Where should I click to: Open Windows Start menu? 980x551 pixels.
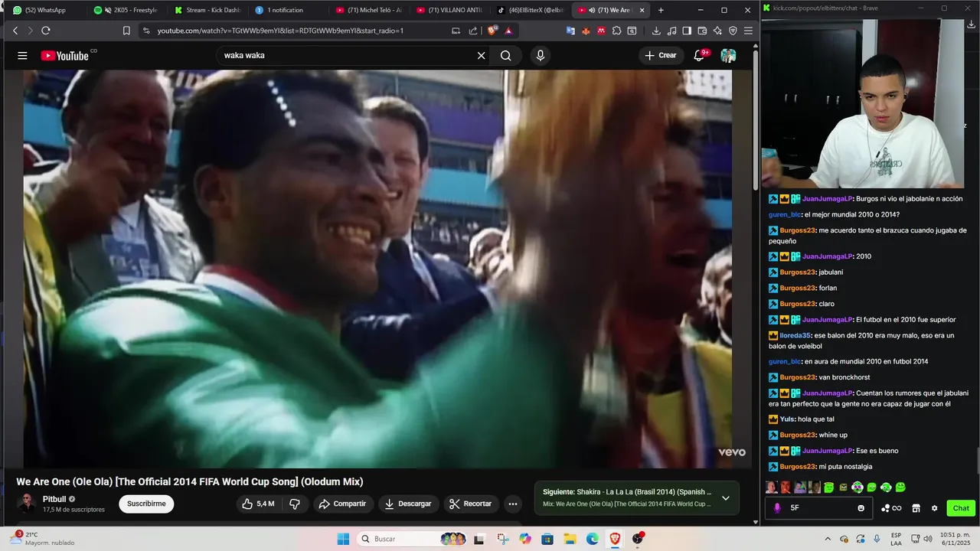click(x=342, y=539)
